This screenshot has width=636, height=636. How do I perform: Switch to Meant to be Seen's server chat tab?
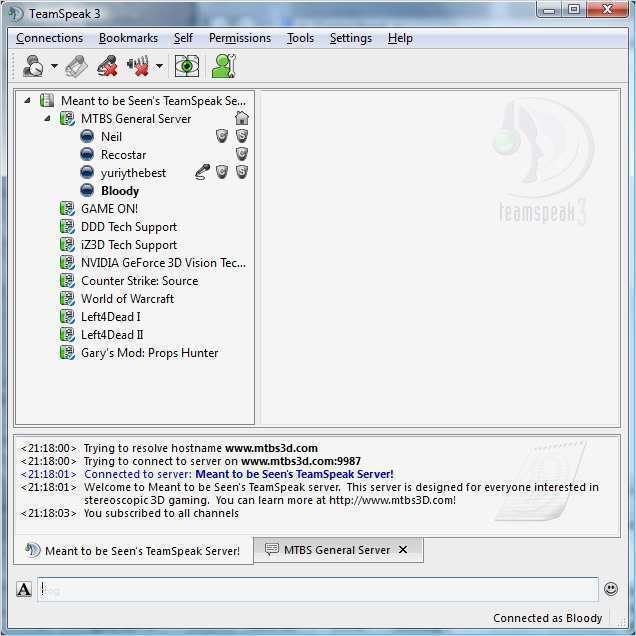[x=133, y=550]
